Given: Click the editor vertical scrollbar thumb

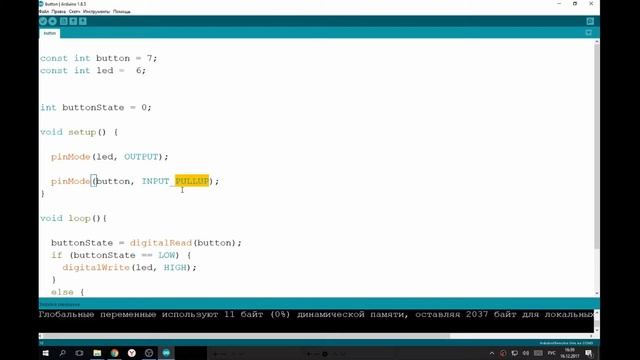Looking at the screenshot, I should (x=597, y=147).
